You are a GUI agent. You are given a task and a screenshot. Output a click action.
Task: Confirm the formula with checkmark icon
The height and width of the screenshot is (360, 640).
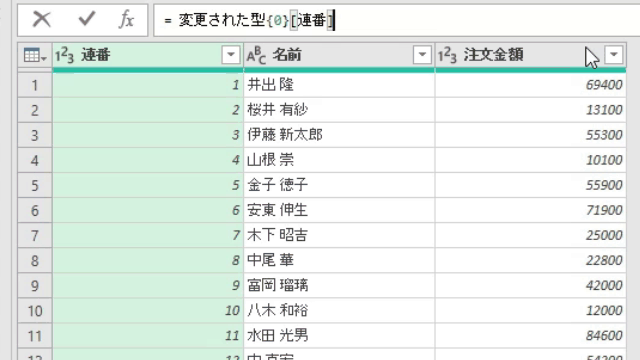87,19
